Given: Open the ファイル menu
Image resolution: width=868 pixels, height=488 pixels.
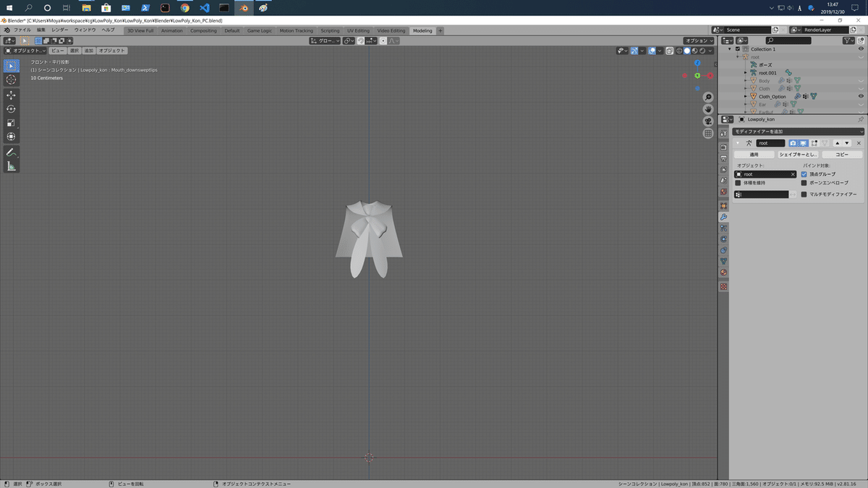Looking at the screenshot, I should coord(22,30).
